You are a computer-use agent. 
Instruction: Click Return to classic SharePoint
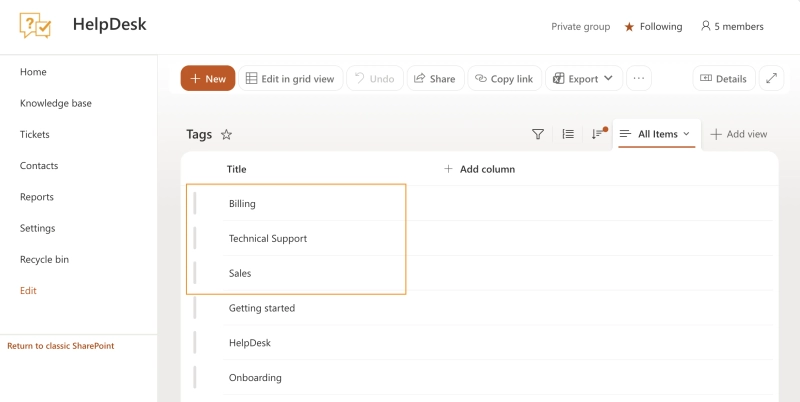[x=61, y=346]
